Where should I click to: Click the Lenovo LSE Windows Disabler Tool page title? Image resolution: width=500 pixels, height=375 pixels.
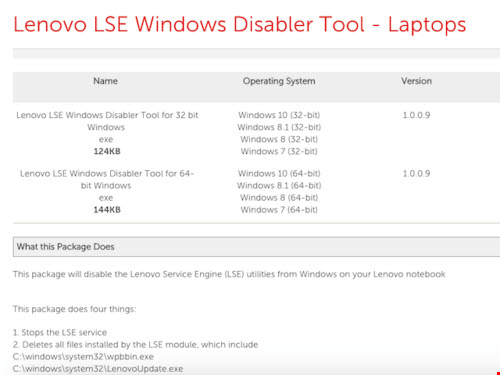[x=239, y=25]
